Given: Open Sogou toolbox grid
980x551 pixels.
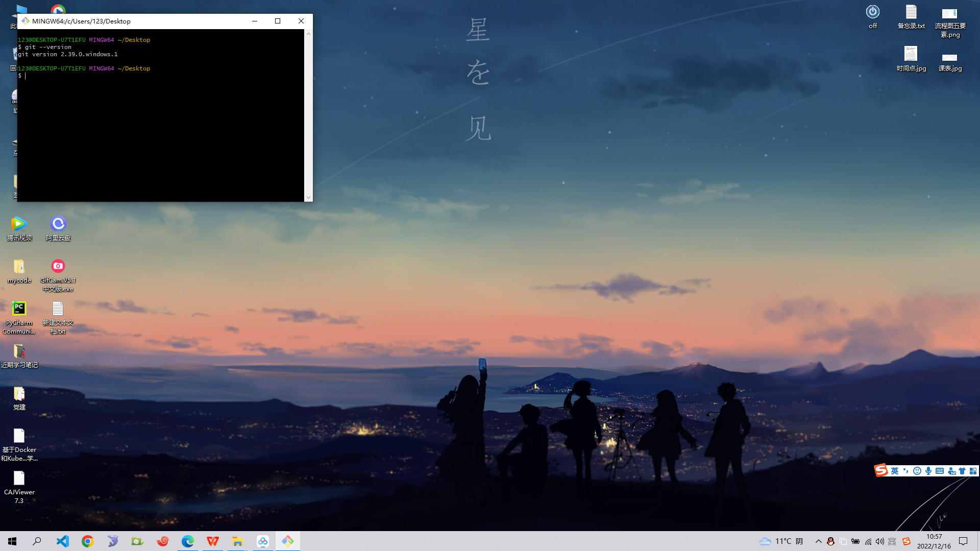Looking at the screenshot, I should click(973, 471).
